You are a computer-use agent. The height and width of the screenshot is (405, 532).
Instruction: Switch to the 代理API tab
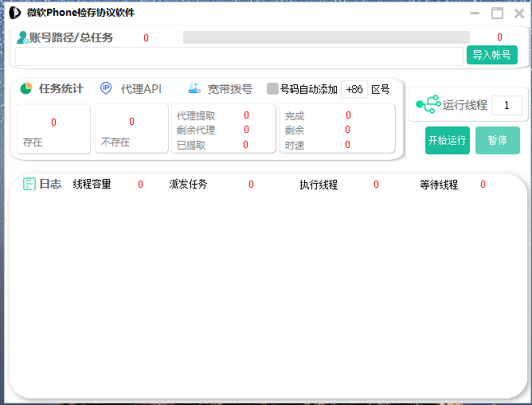point(141,89)
